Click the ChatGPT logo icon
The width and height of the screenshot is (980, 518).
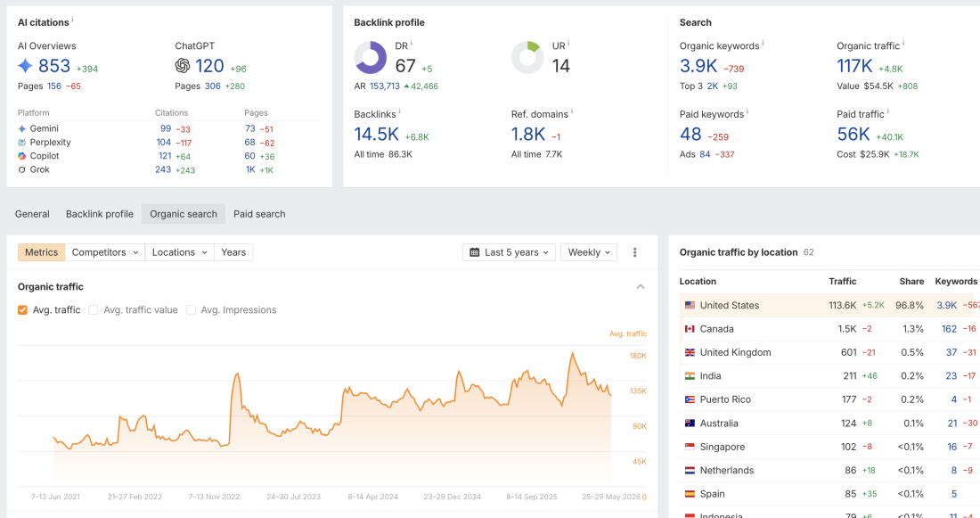click(183, 66)
